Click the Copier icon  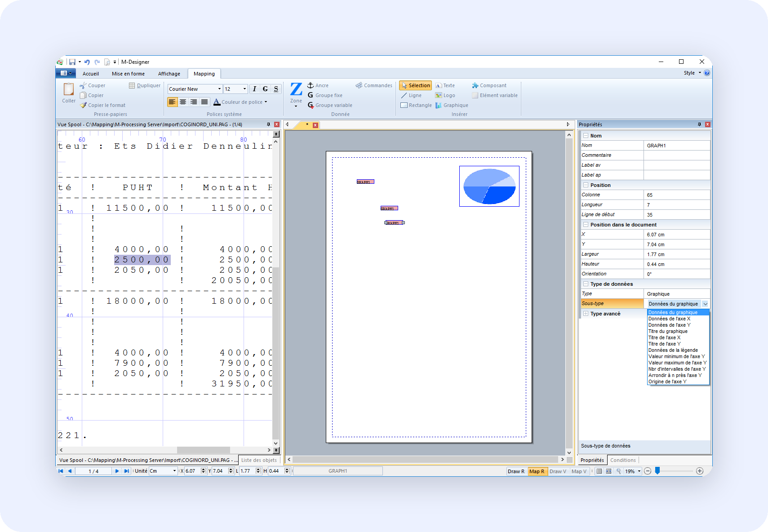(83, 95)
